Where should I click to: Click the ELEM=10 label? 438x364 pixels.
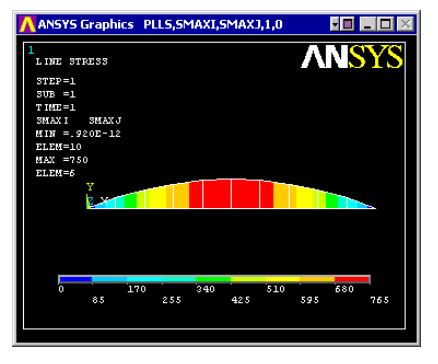59,147
